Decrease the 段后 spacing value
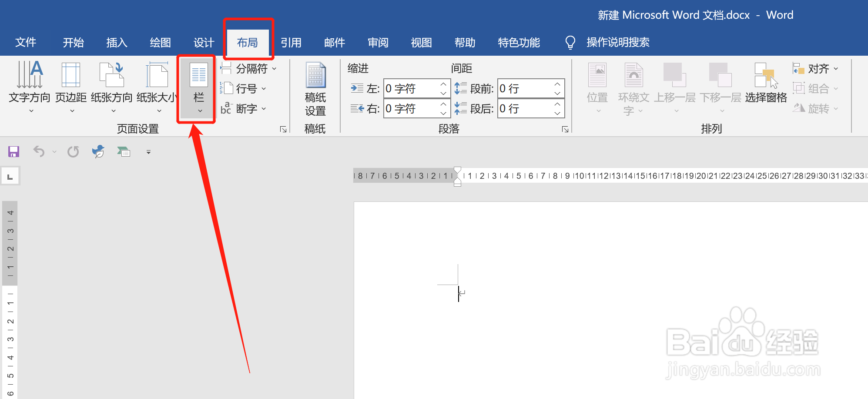Viewport: 868px width, 399px height. 557,114
